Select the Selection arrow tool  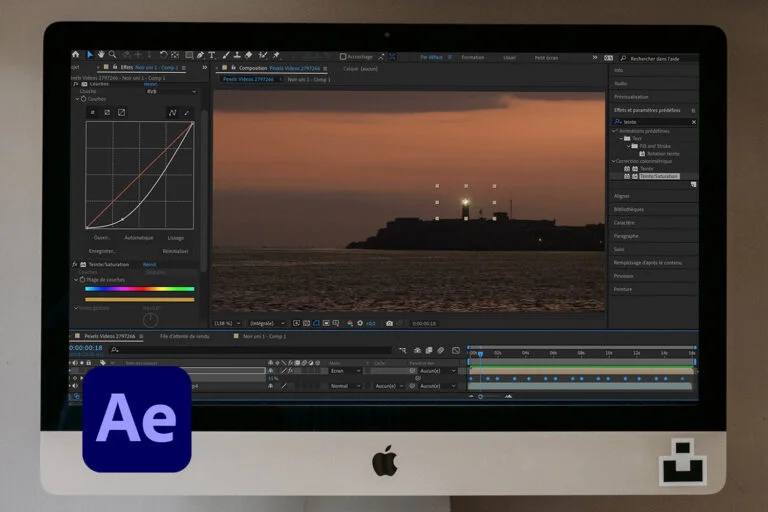90,54
